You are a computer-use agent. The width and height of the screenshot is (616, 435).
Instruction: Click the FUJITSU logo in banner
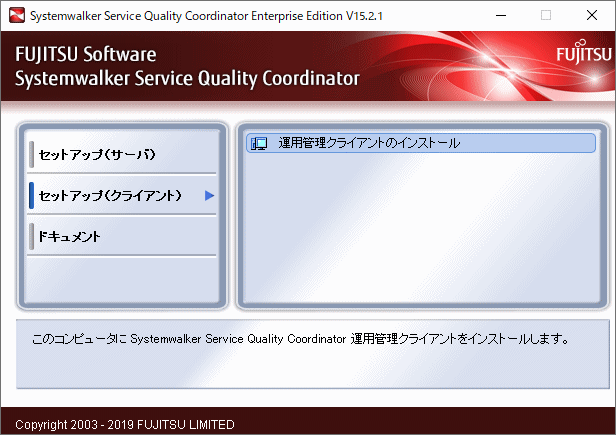(x=584, y=52)
